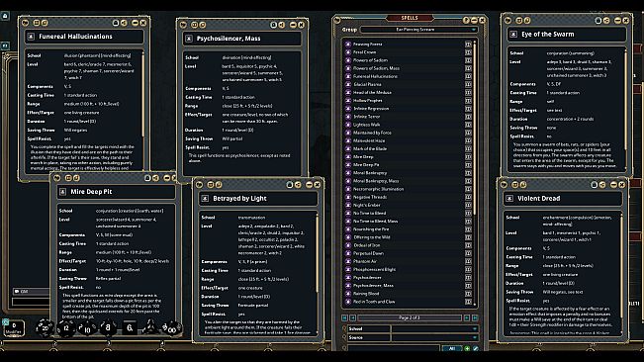Click share icon in Violent Dread window
This screenshot has height=362, width=644.
[602, 185]
